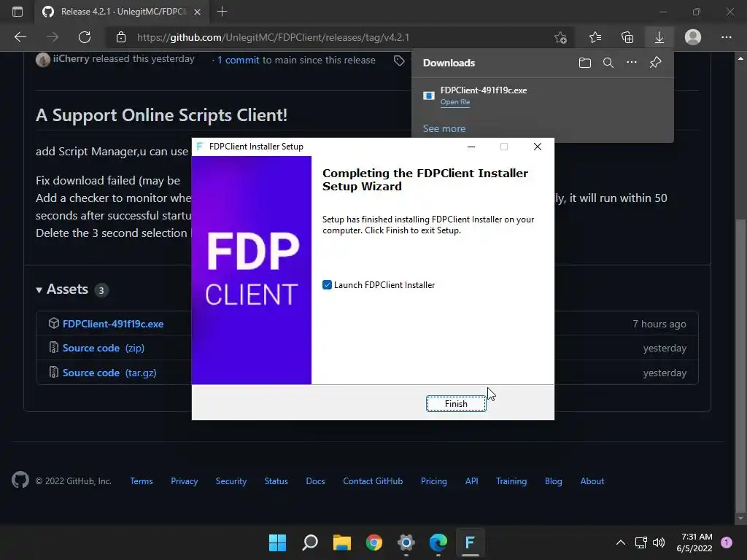Open the Edge Favorites icon
This screenshot has width=747, height=560.
595,37
